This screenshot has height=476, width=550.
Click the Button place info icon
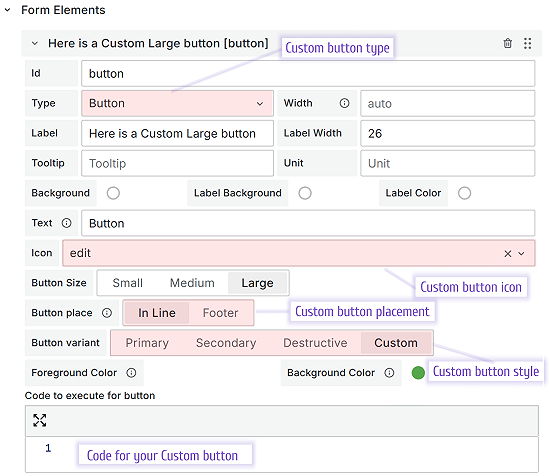tap(107, 313)
